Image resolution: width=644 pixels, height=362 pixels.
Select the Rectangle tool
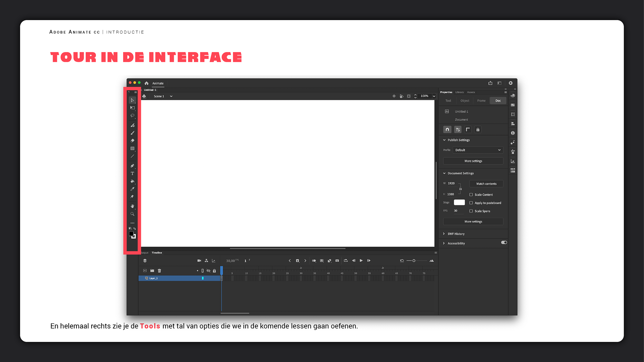point(132,148)
